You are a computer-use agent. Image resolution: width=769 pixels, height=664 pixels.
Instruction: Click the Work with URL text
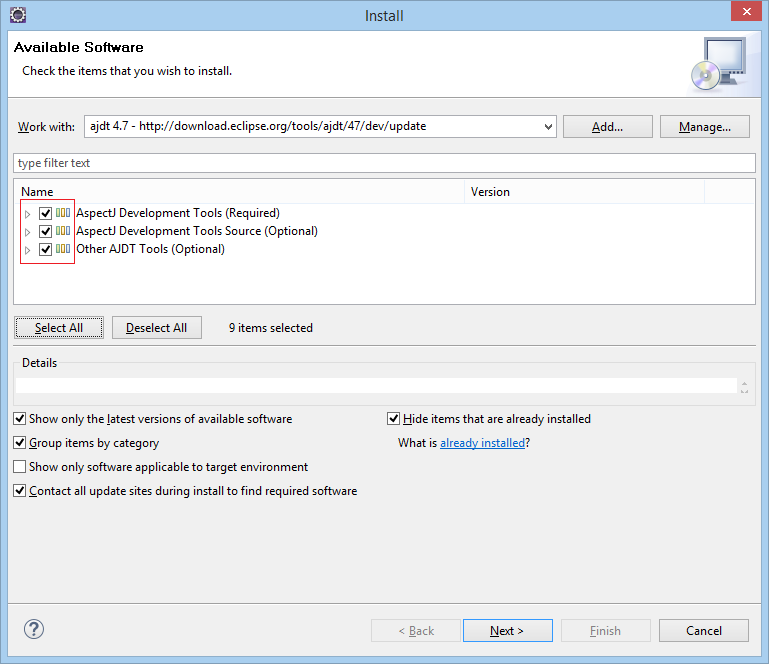pyautogui.click(x=258, y=126)
